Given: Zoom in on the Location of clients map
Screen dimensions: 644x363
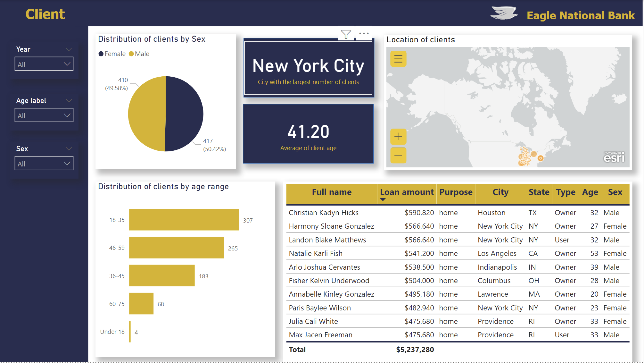Looking at the screenshot, I should pos(398,137).
